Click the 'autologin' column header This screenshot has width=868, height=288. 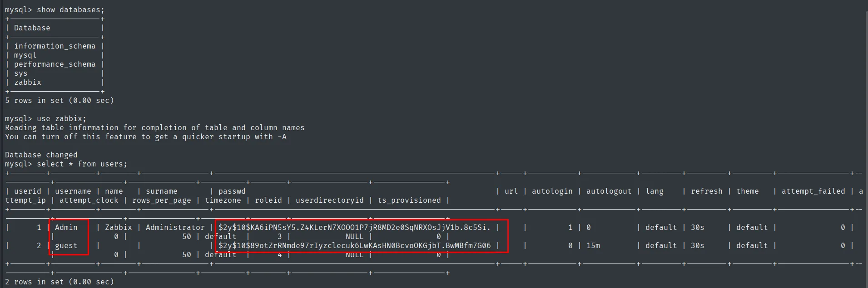point(552,191)
